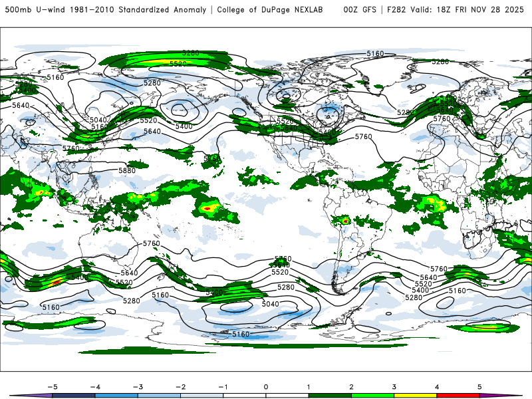Screen dimensions: 532x399
Task: Click the title text '500mb U-wind 1981-2010 Standardized Anomaly'
Action: point(106,9)
